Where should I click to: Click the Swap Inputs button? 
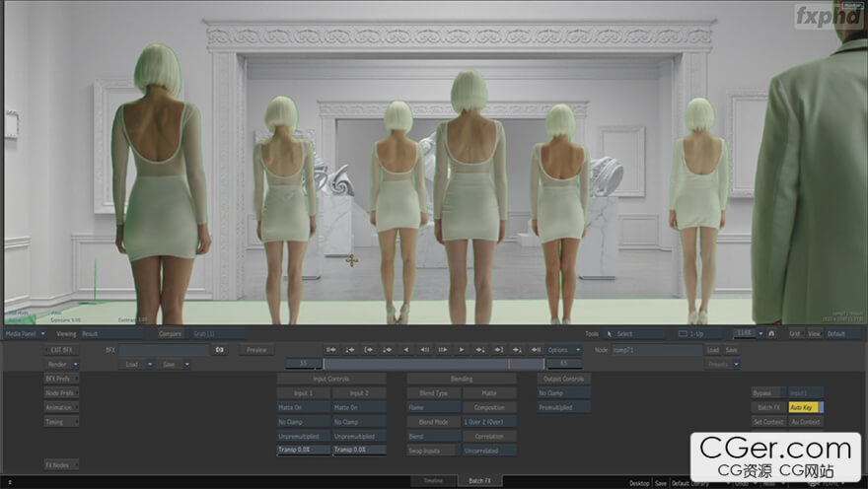[x=433, y=451]
